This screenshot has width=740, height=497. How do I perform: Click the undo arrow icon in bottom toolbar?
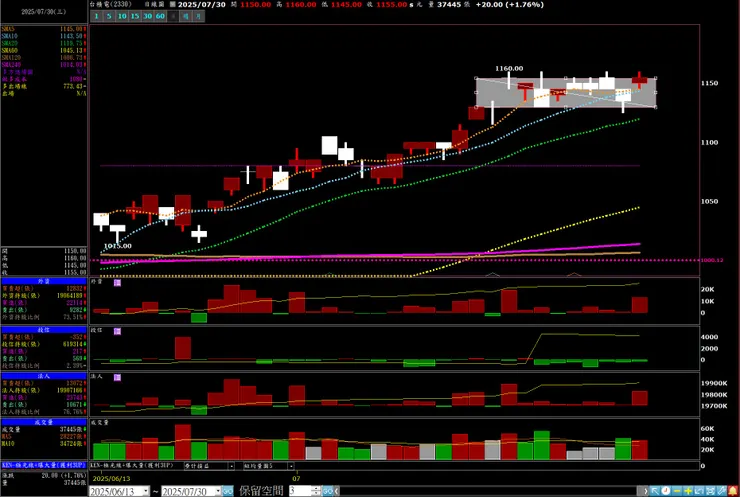click(x=699, y=491)
